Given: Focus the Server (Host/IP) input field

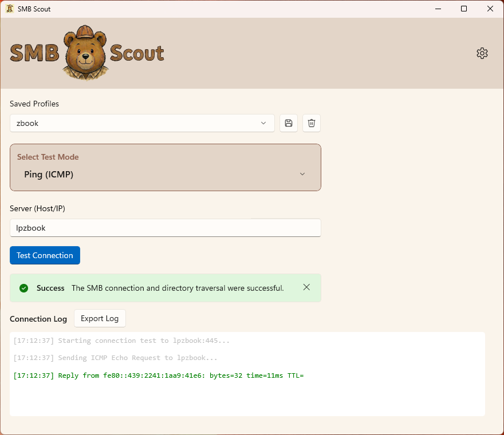Looking at the screenshot, I should pyautogui.click(x=165, y=228).
